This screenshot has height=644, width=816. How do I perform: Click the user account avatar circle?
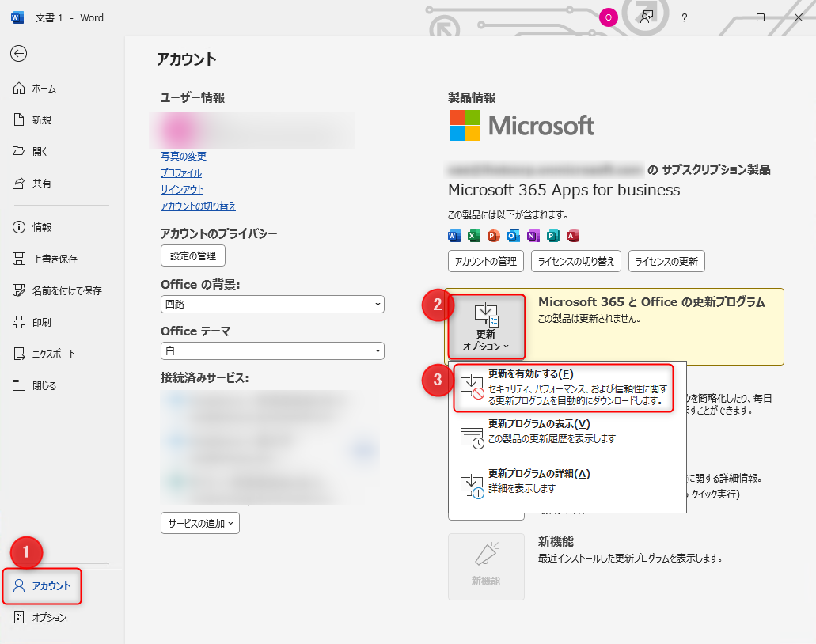[608, 17]
